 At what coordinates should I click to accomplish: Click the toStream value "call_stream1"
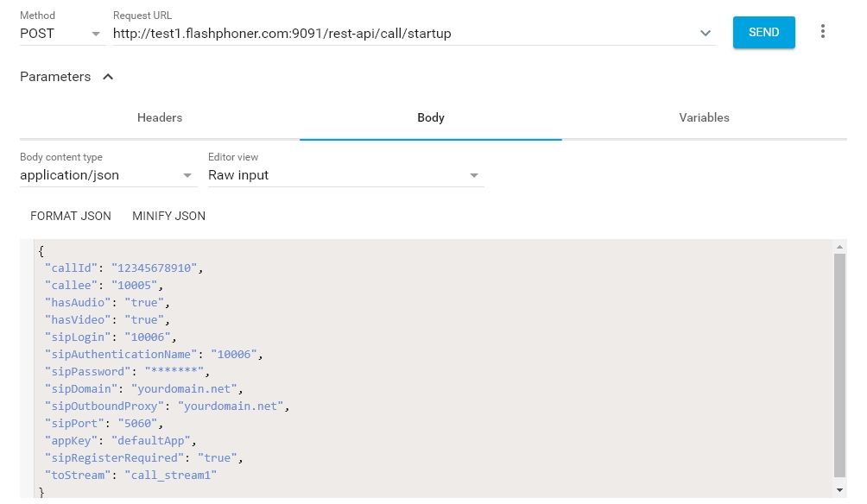170,475
